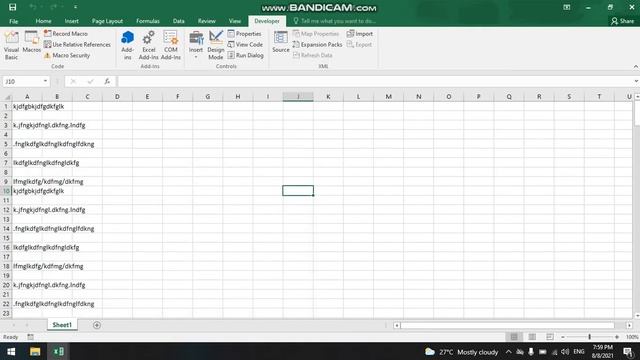Click vertical scrollbar down arrow
This screenshot has width=640, height=360.
pyautogui.click(x=637, y=315)
